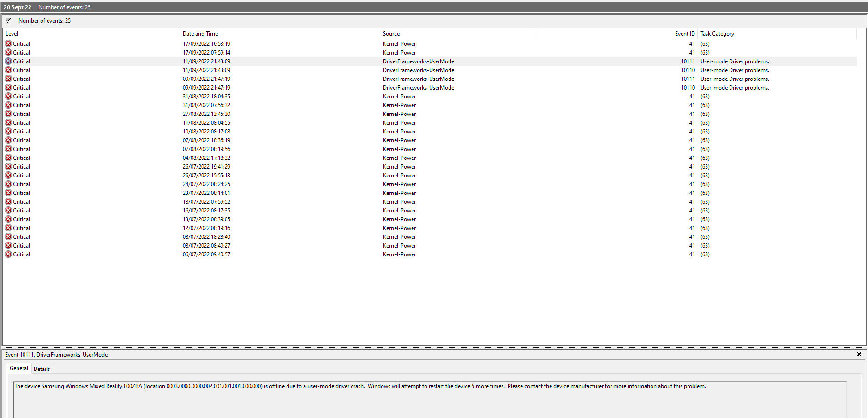Click the date 27/08/2022 13:45:30

coord(206,114)
